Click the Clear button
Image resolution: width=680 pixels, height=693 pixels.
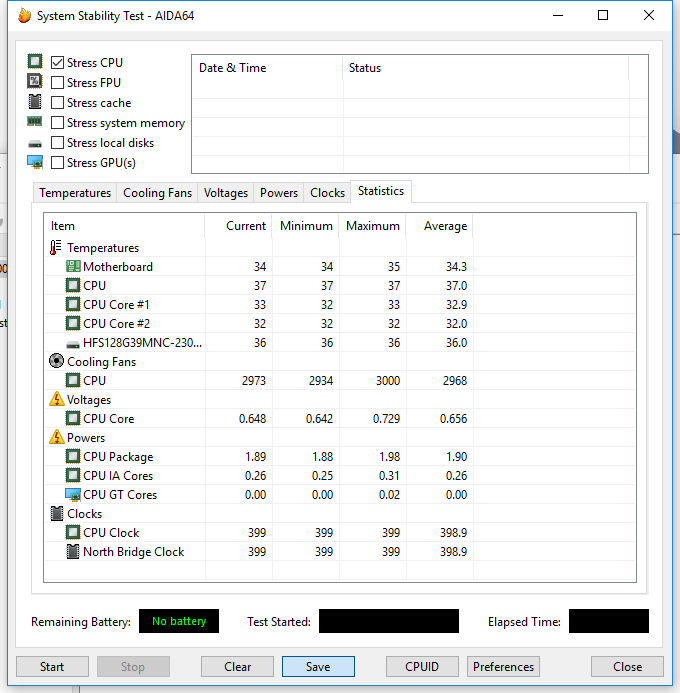click(x=237, y=666)
